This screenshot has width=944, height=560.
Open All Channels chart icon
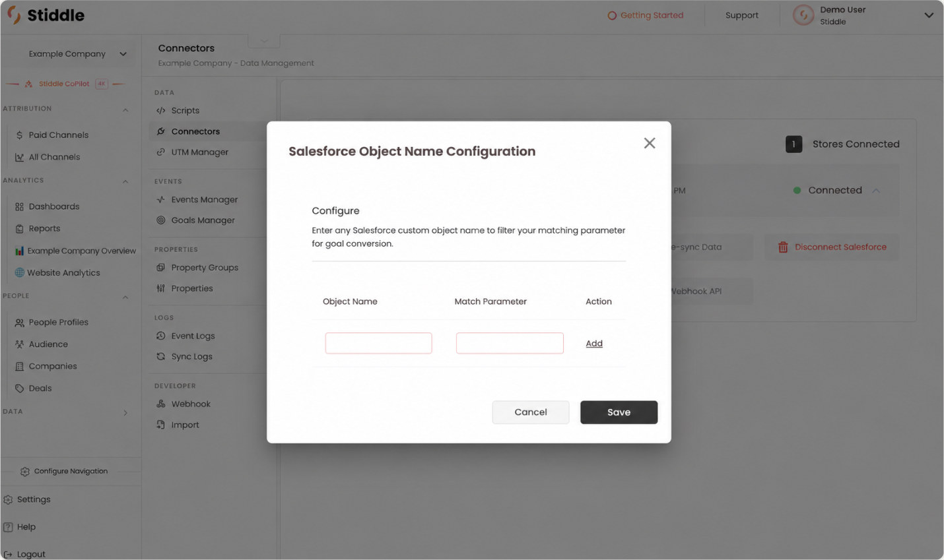[19, 157]
